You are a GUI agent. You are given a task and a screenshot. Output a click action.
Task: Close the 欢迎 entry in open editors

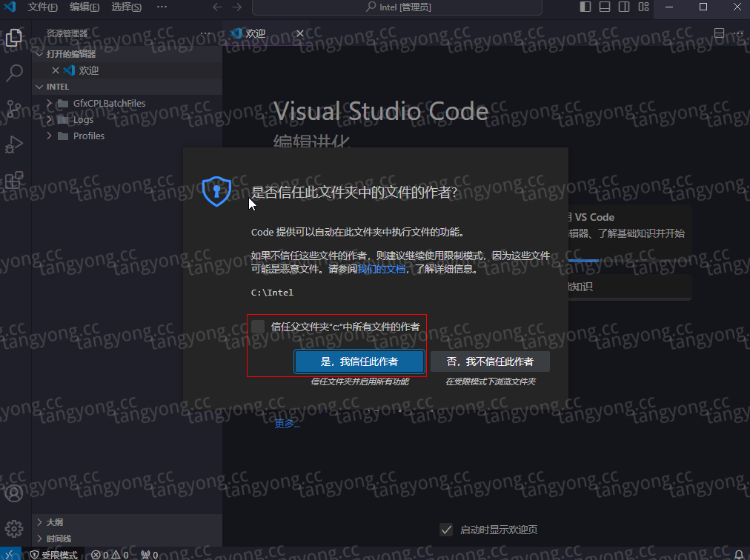[56, 70]
